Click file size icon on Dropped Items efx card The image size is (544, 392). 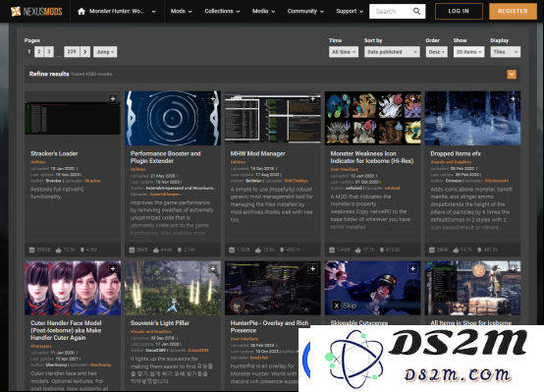[432, 250]
